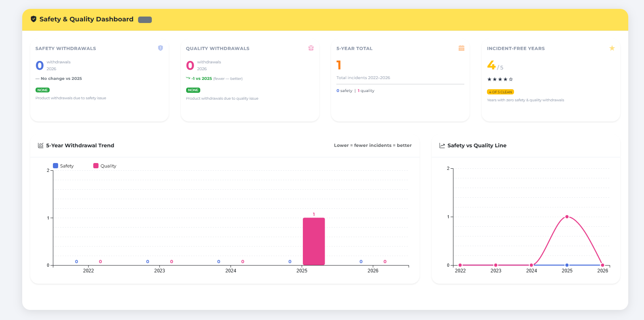Click the "QUALITY WITHDRAWALS" card heading

218,48
